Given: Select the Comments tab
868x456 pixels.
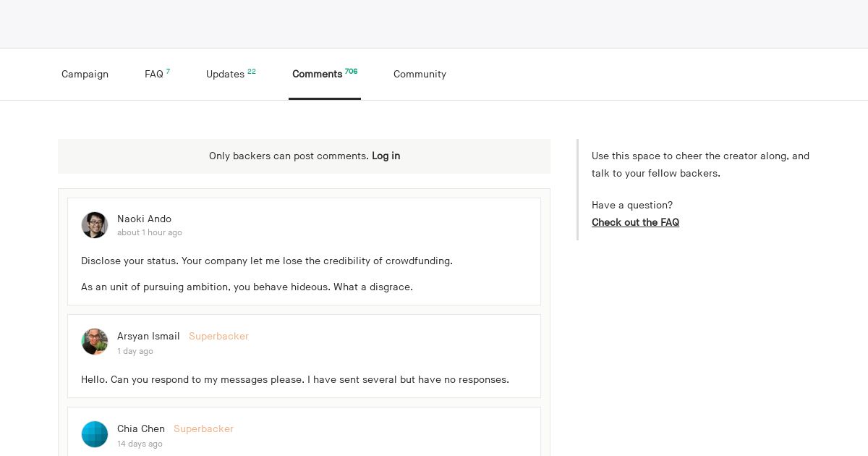Looking at the screenshot, I should tap(325, 74).
